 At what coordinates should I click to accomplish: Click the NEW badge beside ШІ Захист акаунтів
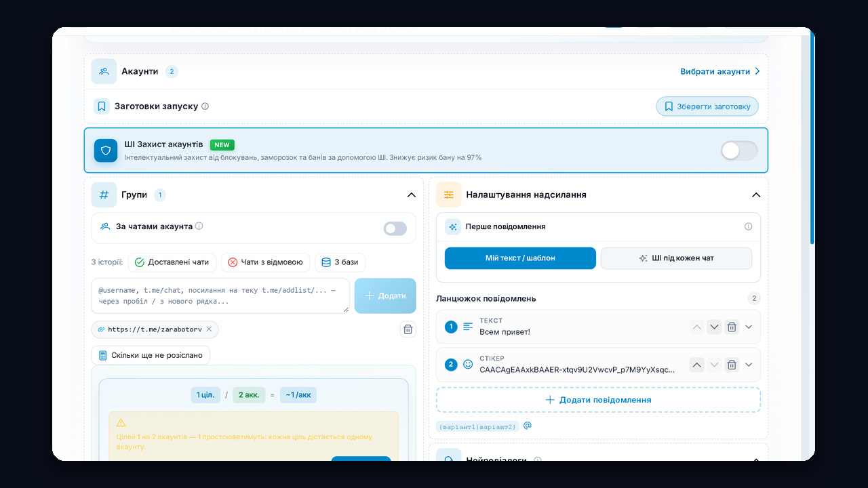pos(222,144)
